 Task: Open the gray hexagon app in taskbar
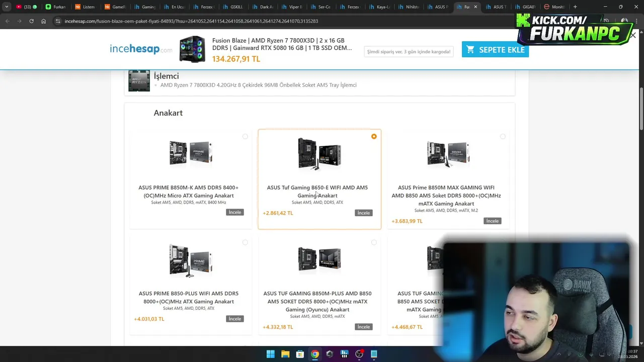pyautogui.click(x=330, y=354)
